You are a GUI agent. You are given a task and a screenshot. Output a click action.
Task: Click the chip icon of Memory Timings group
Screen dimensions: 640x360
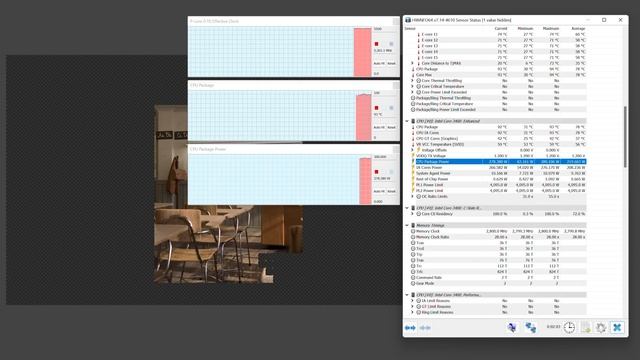point(413,225)
